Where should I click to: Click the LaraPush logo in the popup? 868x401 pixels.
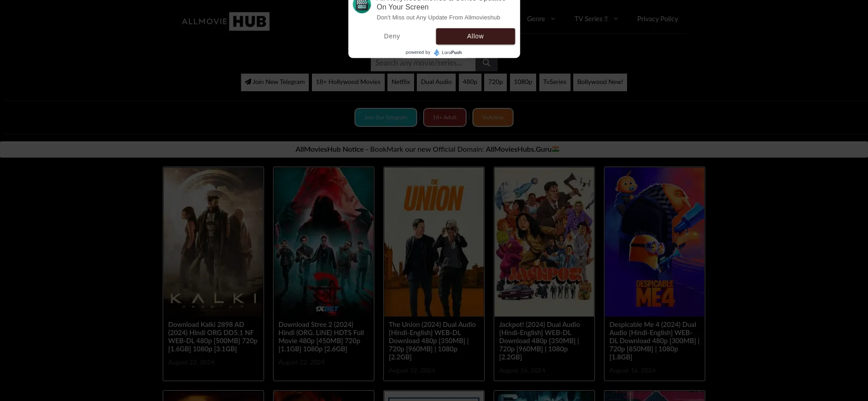point(448,52)
